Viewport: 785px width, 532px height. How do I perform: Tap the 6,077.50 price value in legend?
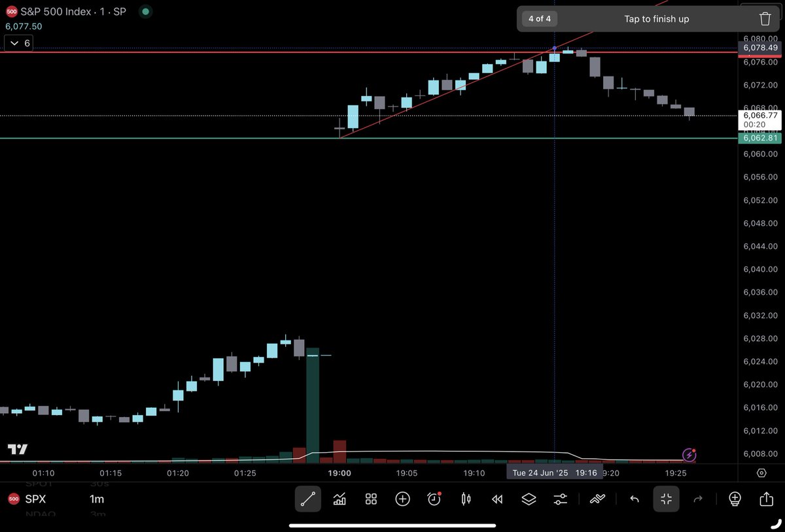(x=24, y=26)
